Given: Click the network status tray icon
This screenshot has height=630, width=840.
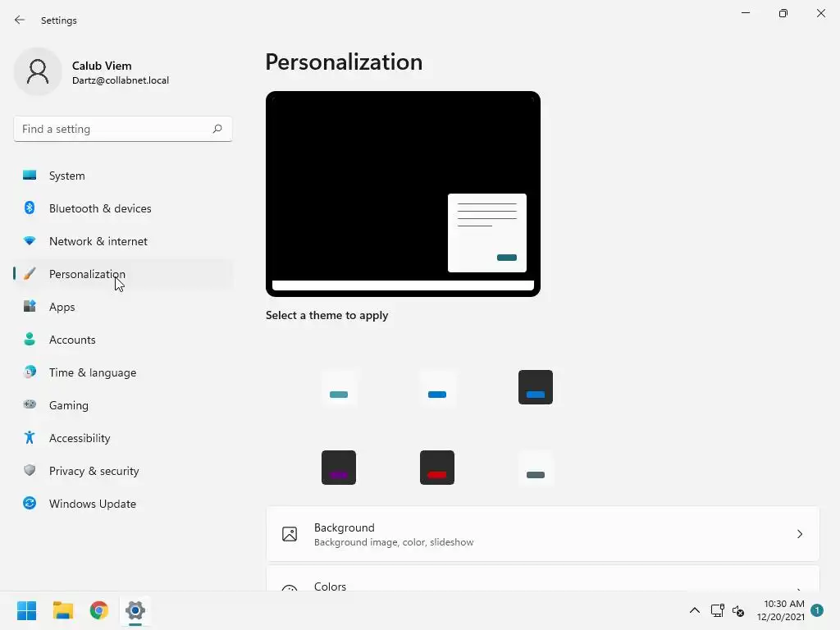Looking at the screenshot, I should pyautogui.click(x=717, y=610).
